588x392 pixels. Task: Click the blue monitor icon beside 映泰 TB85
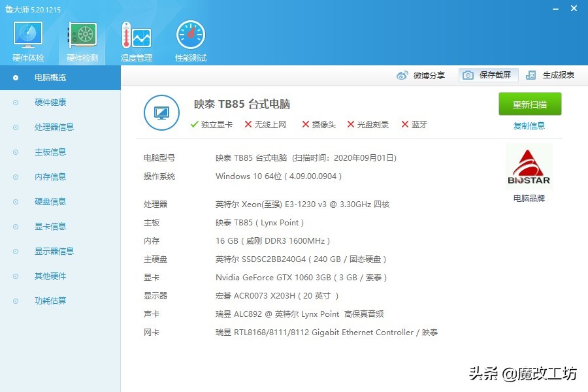click(161, 112)
